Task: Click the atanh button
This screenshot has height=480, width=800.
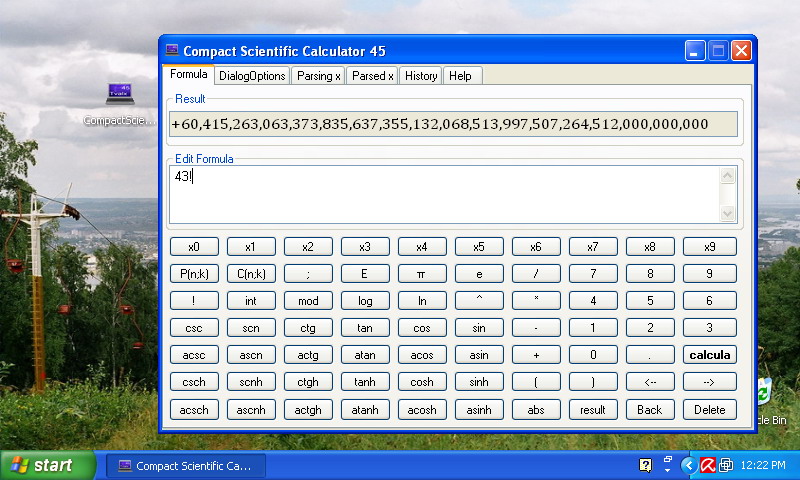Action: [365, 410]
